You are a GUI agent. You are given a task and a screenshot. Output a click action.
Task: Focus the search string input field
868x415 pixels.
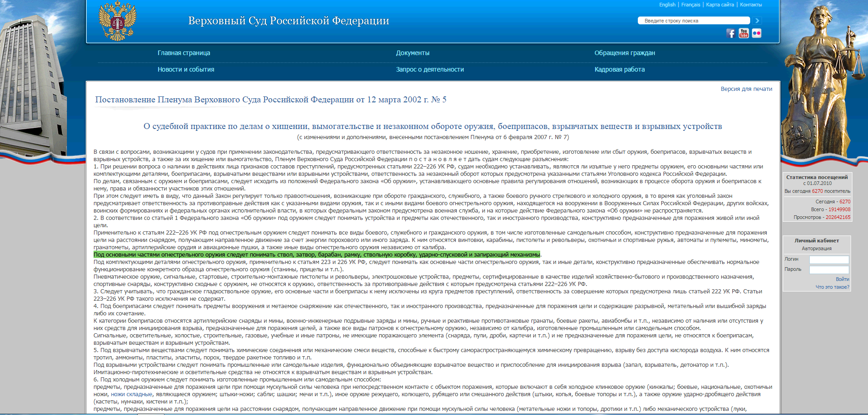[694, 21]
